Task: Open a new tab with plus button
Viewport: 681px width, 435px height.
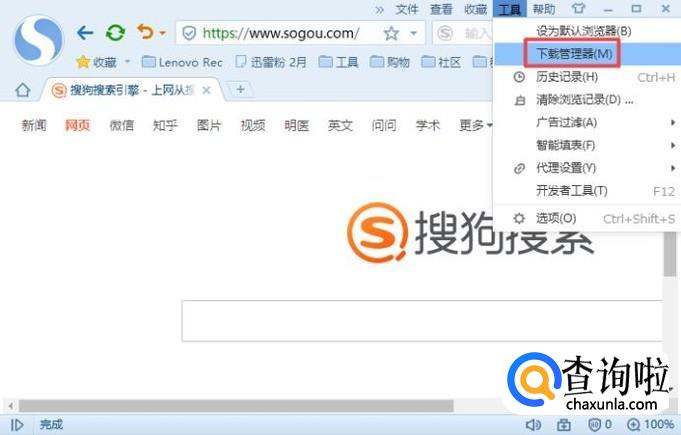Action: click(240, 89)
